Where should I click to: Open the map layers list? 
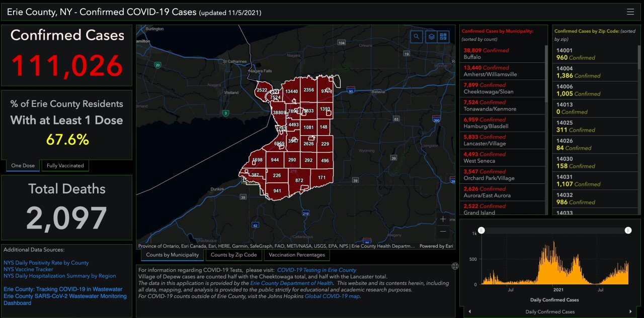(x=431, y=37)
